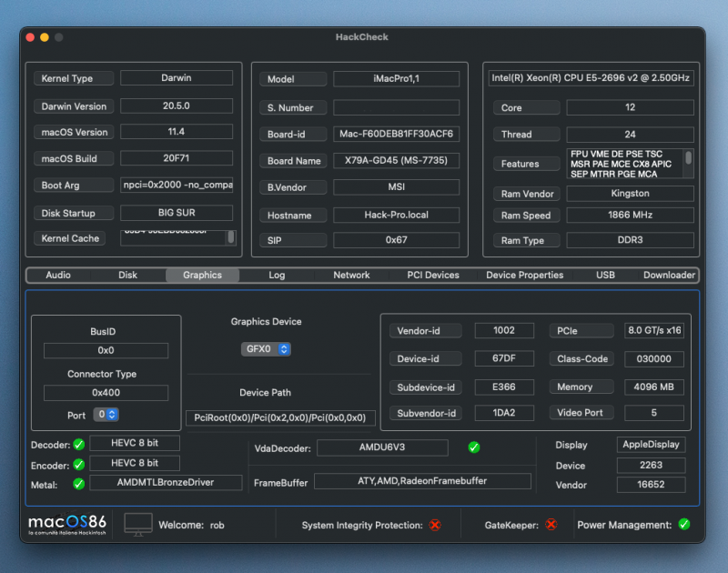This screenshot has height=573, width=728.
Task: Click the Subvendor-id value 1DA2
Action: (x=504, y=412)
